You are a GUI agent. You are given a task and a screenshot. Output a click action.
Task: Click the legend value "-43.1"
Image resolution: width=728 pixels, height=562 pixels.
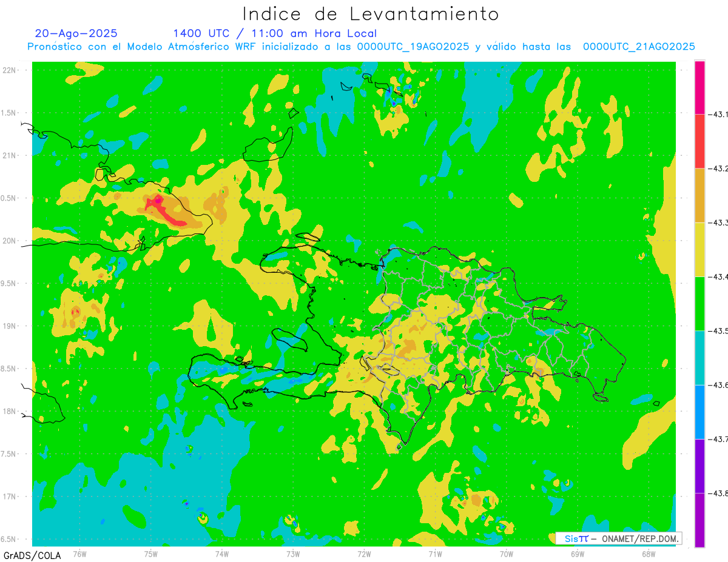718,115
